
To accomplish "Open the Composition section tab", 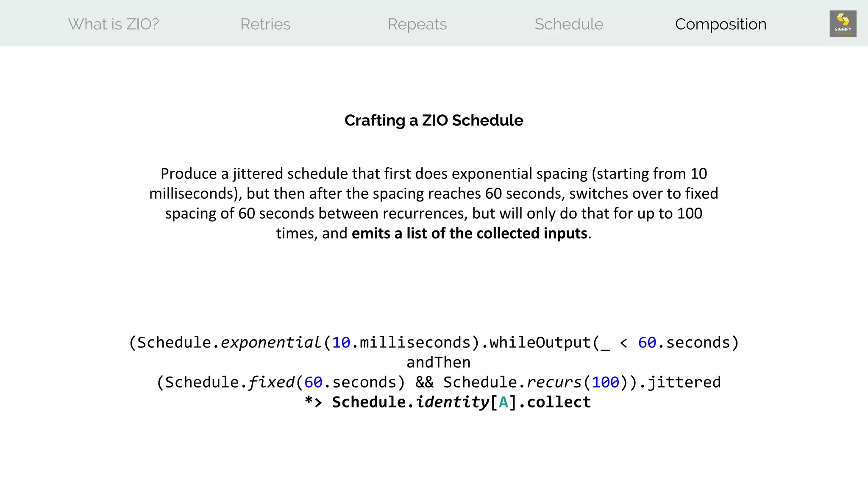I will pyautogui.click(x=721, y=24).
